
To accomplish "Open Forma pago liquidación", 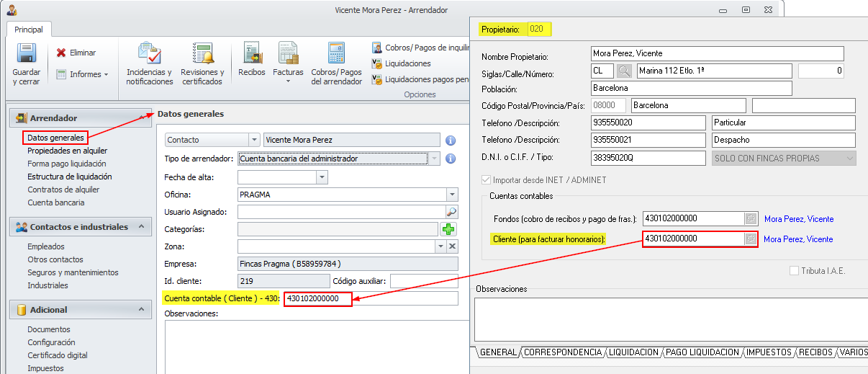I will (x=67, y=164).
